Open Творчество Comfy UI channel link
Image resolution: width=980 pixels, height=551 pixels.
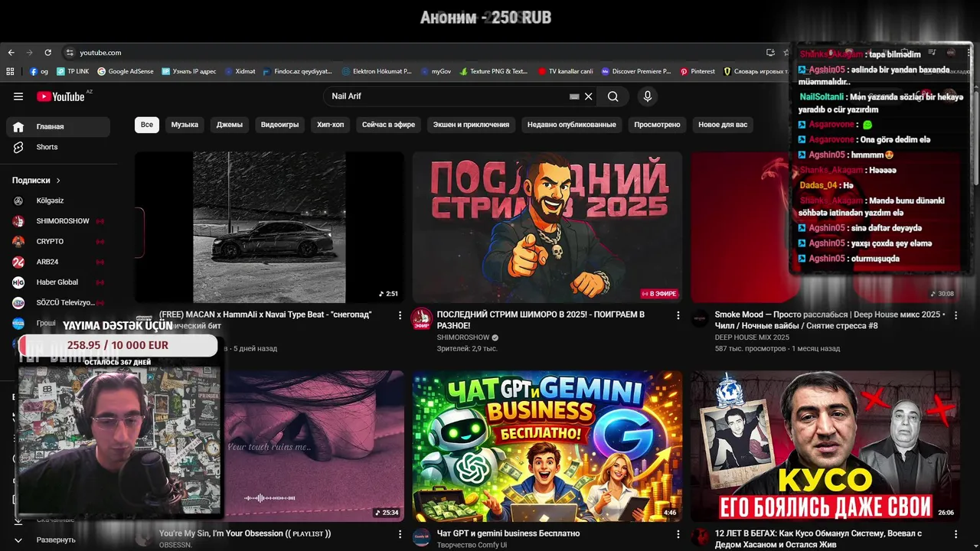click(472, 545)
